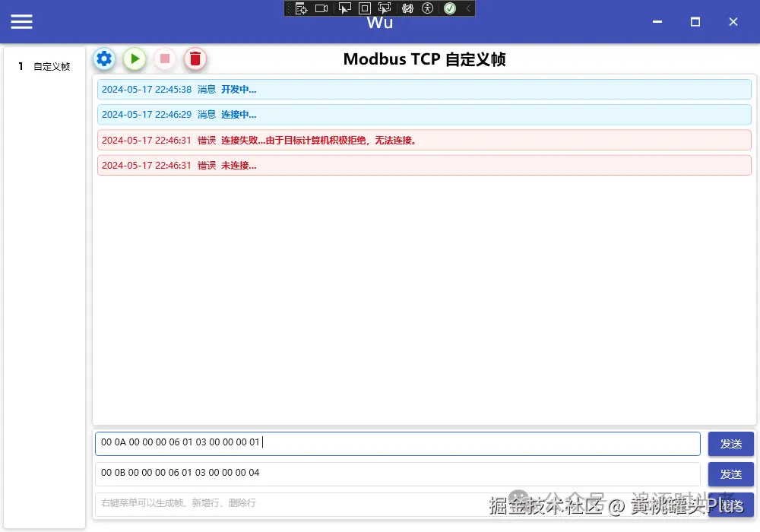The image size is (760, 532).
Task: Click the empty frame input with placeholder hint
Action: coord(397,504)
